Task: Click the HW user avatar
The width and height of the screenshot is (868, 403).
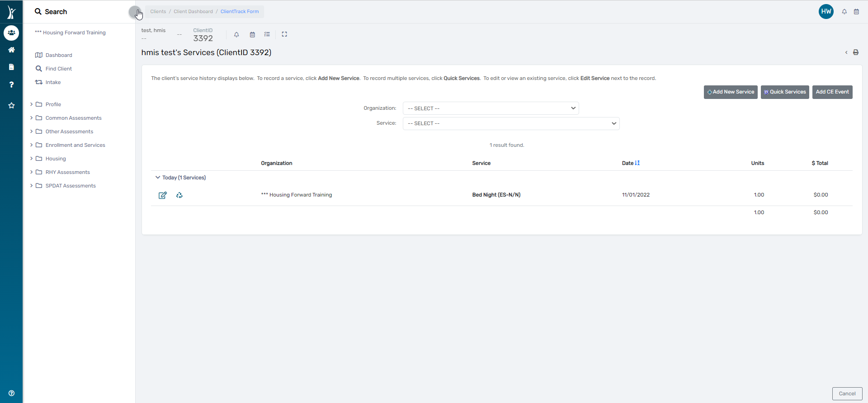Action: 826,12
